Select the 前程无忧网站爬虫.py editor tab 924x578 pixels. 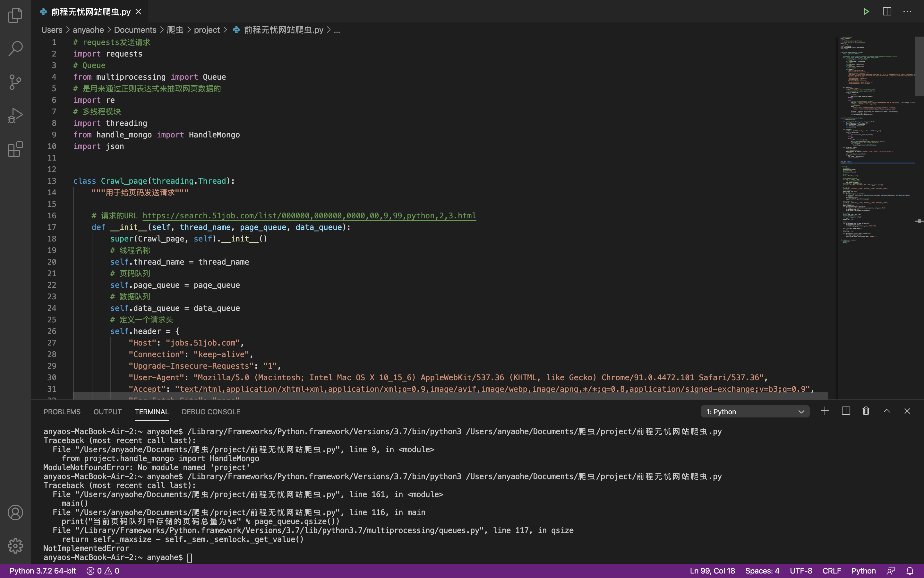(x=90, y=12)
